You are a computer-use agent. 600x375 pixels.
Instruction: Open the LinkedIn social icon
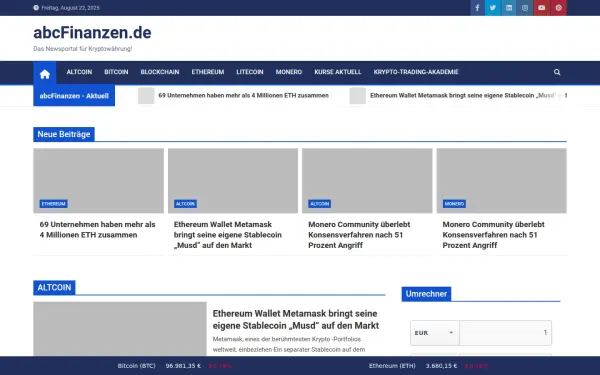click(x=509, y=8)
